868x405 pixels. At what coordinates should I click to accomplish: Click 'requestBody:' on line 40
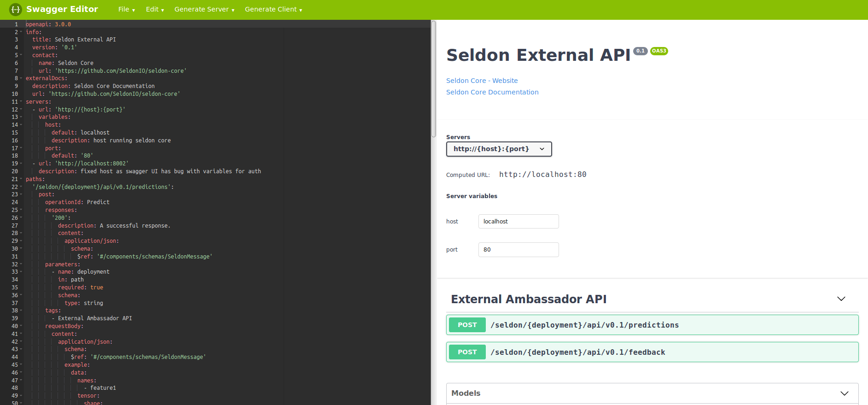(64, 326)
